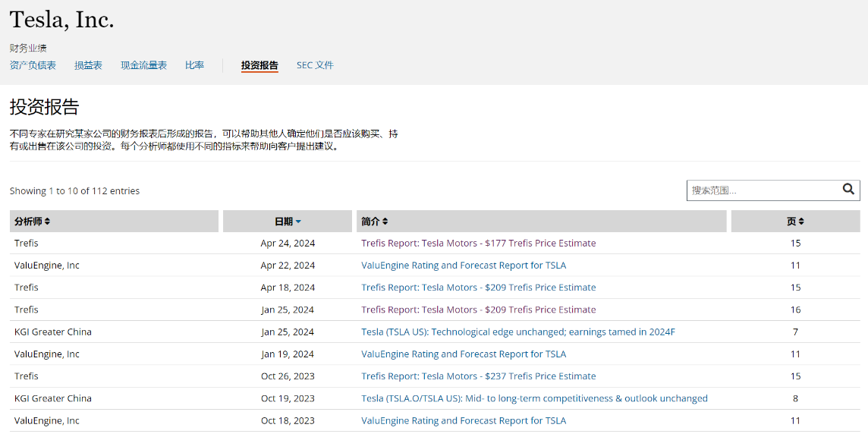Open Trefis $209 report from Apr 18, 2024
The width and height of the screenshot is (868, 434).
tap(478, 288)
